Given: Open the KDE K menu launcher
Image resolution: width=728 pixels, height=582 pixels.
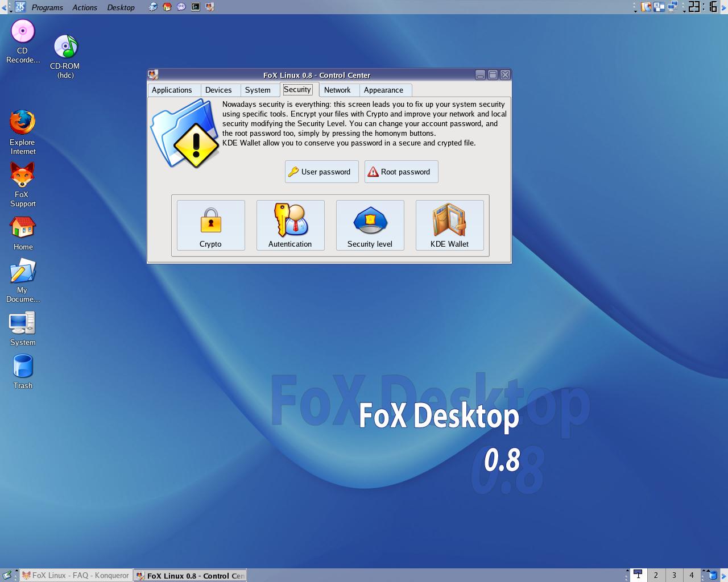Looking at the screenshot, I should (x=20, y=7).
